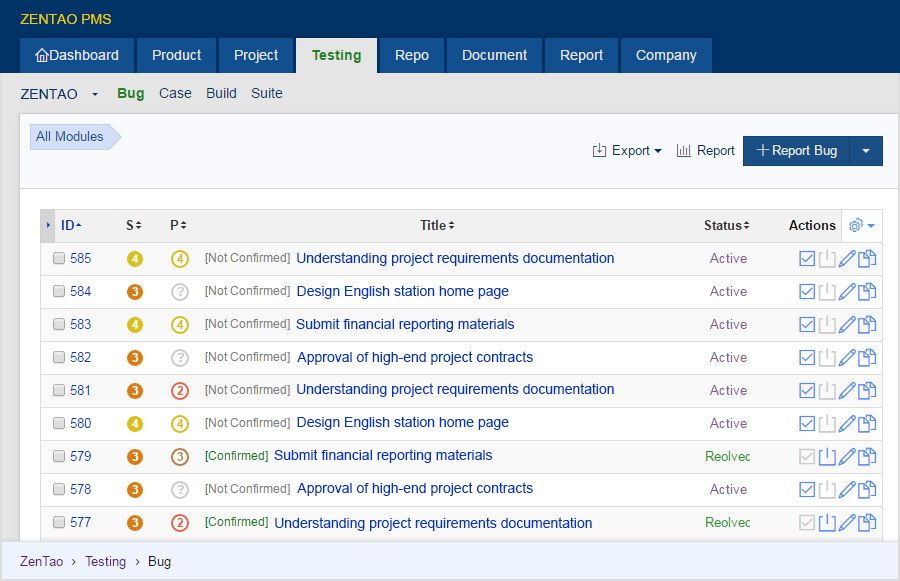900x581 pixels.
Task: Sort table by Status column
Action: pyautogui.click(x=727, y=226)
